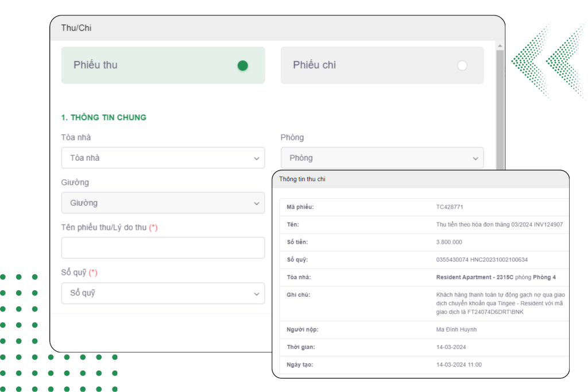588x392 pixels.
Task: Click the voucher code TC428771
Action: [449, 207]
